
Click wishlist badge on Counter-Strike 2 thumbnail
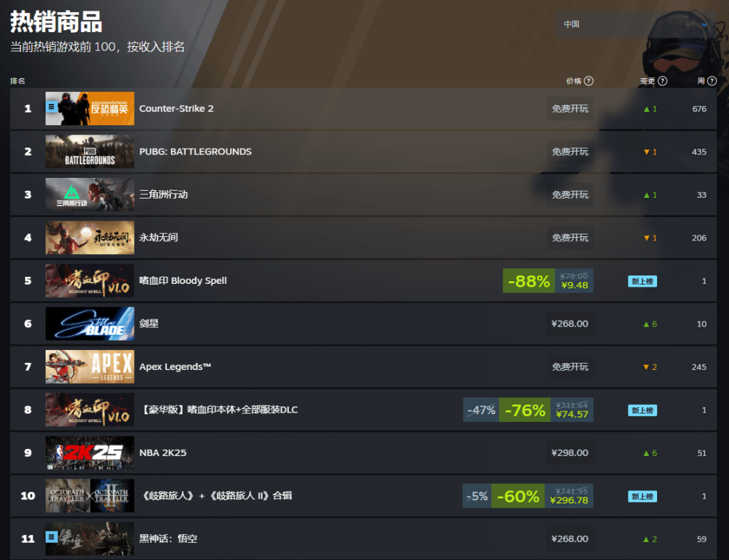(51, 107)
